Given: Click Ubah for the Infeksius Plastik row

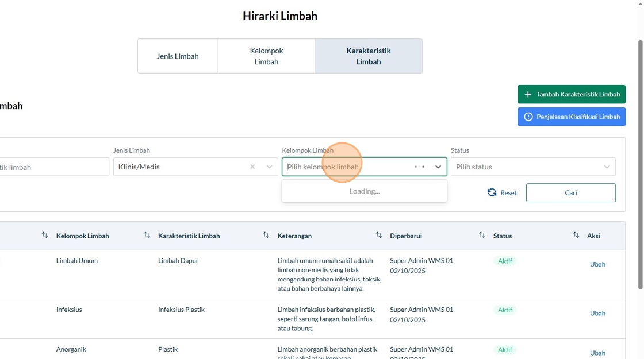Looking at the screenshot, I should 597,314.
